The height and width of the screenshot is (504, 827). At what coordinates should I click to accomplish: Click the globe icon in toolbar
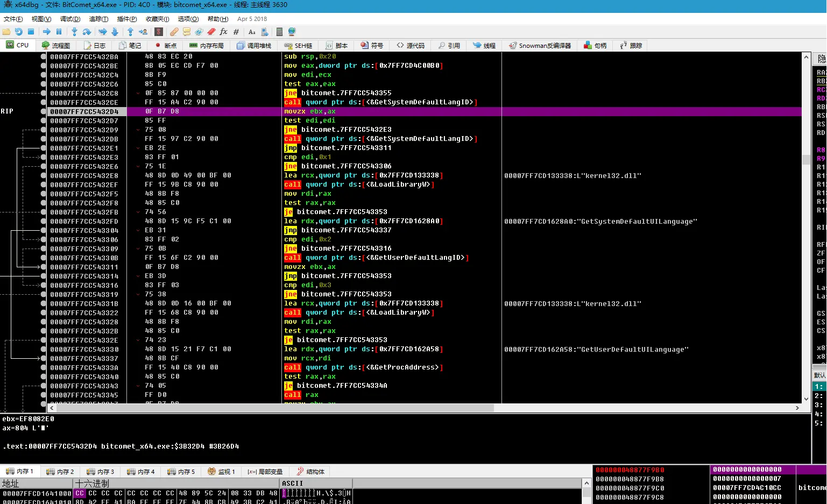pyautogui.click(x=292, y=32)
